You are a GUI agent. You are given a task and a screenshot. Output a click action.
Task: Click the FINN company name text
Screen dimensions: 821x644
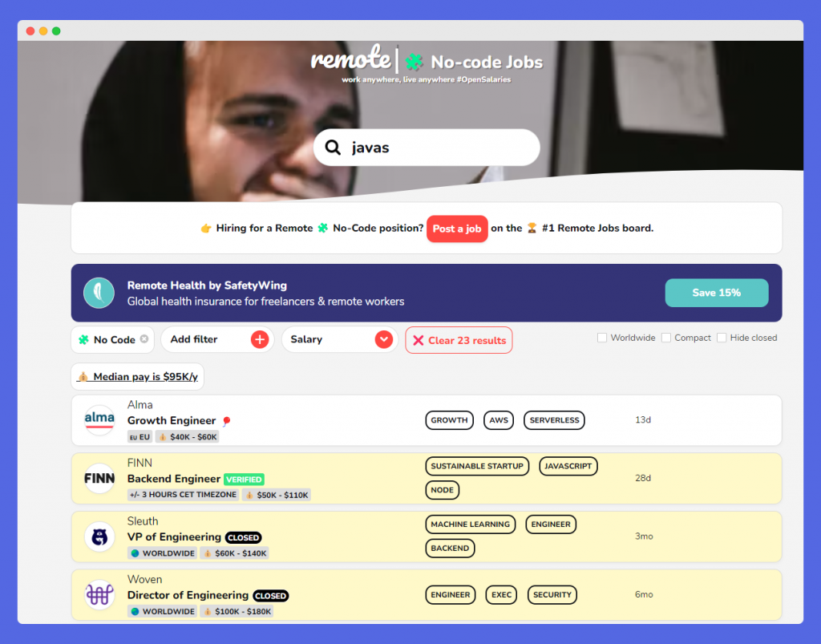pyautogui.click(x=140, y=463)
